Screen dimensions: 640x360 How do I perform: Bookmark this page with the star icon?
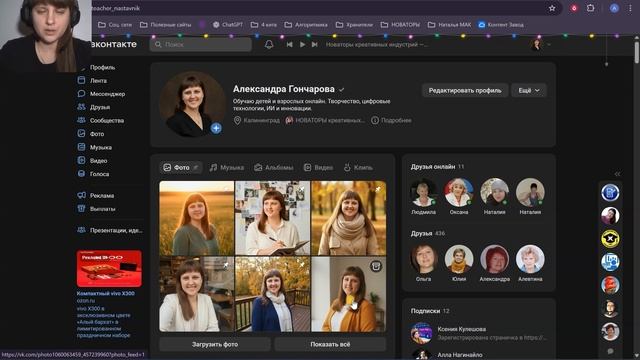(x=552, y=8)
